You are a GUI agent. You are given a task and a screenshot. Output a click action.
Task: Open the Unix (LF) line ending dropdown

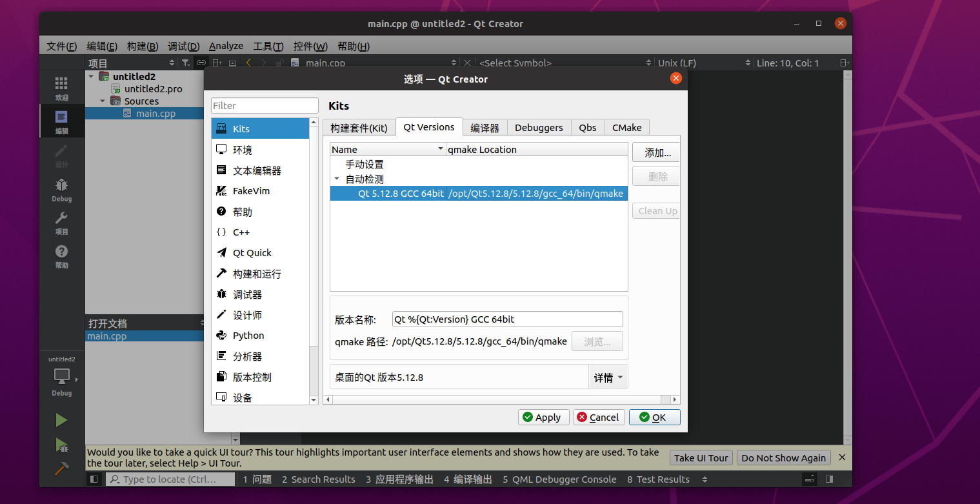[705, 63]
